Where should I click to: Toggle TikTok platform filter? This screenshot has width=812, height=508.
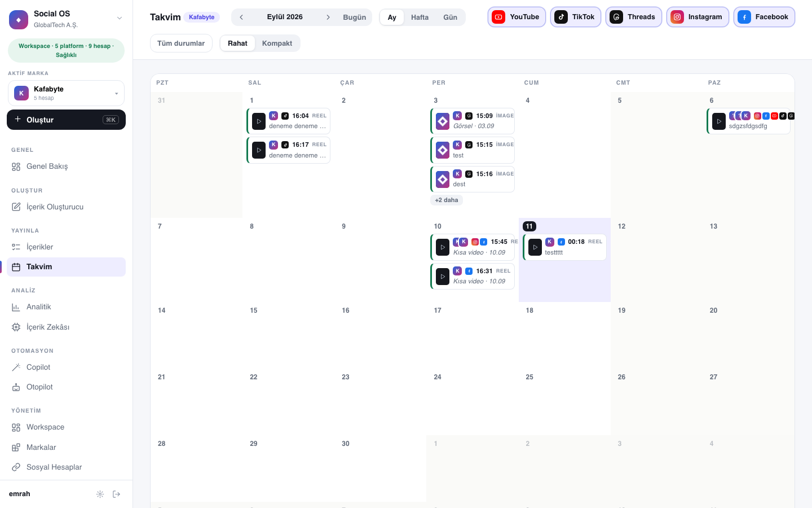point(575,17)
